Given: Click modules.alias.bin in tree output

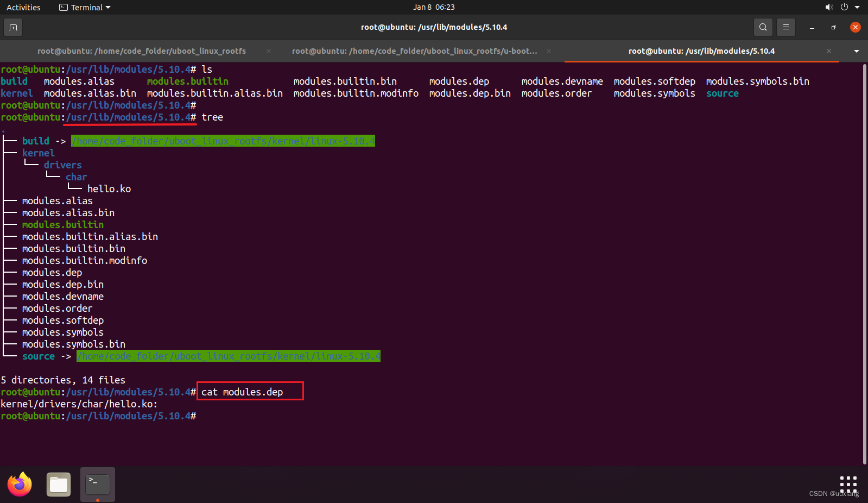Looking at the screenshot, I should (x=68, y=213).
